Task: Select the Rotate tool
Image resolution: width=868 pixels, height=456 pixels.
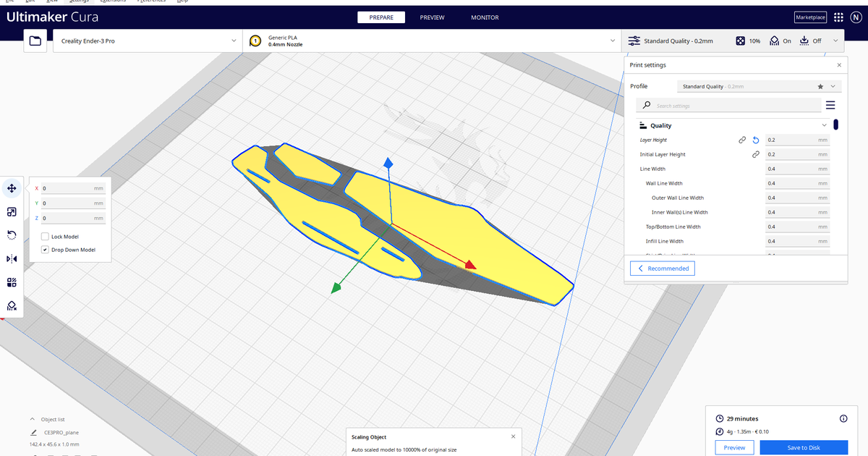Action: (x=12, y=235)
